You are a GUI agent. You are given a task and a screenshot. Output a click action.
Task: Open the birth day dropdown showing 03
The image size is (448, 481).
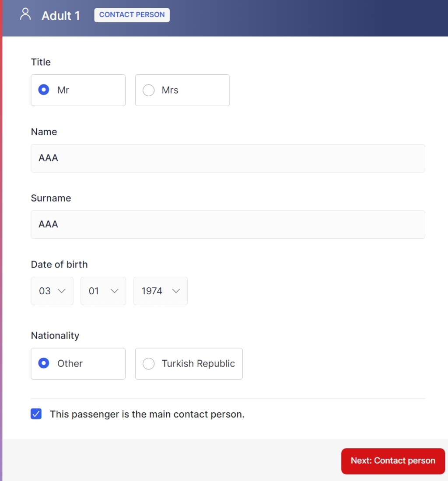(52, 291)
